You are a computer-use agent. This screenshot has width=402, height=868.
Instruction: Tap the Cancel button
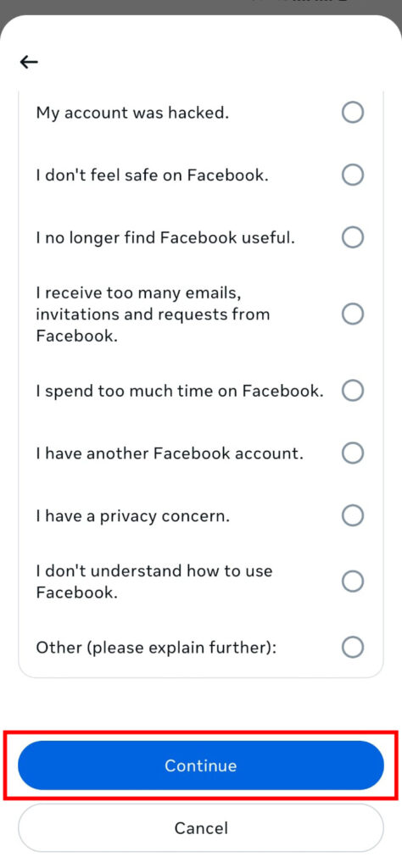click(x=200, y=827)
